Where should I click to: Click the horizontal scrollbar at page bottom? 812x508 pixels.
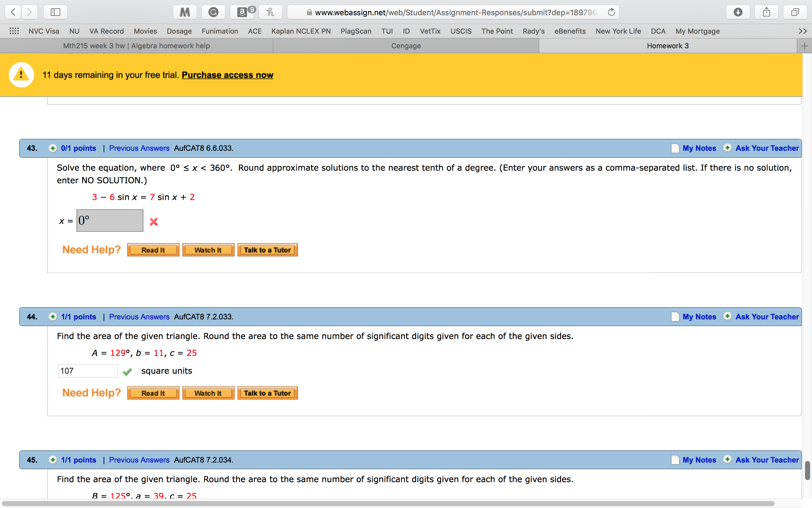click(389, 503)
